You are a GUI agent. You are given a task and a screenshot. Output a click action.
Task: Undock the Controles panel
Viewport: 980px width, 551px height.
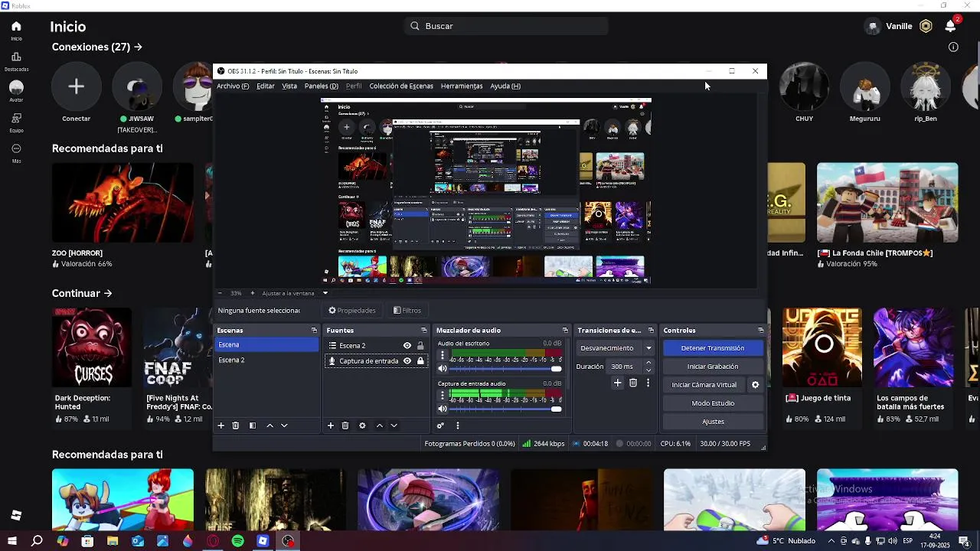[760, 331]
